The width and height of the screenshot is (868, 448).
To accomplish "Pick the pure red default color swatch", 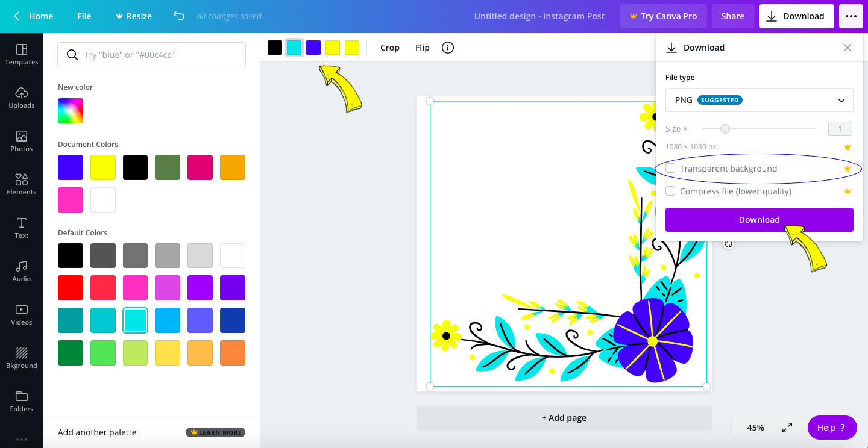I will tap(71, 288).
